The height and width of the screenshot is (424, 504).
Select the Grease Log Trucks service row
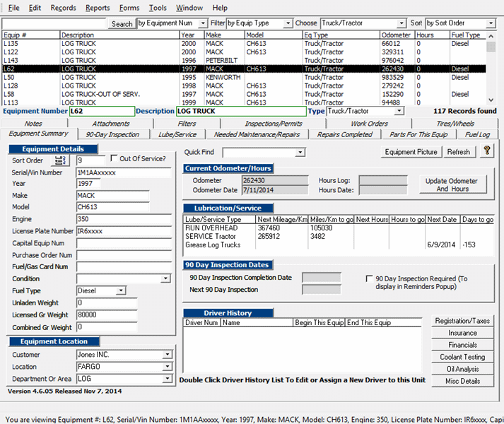click(x=338, y=245)
